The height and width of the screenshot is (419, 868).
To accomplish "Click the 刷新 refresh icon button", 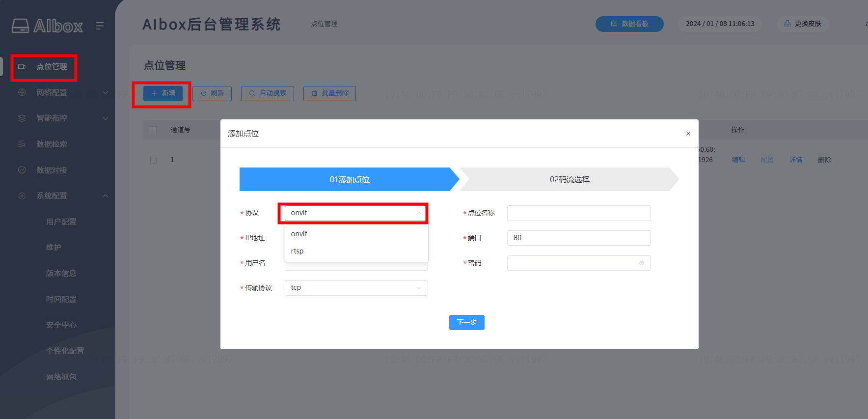I will [x=204, y=93].
